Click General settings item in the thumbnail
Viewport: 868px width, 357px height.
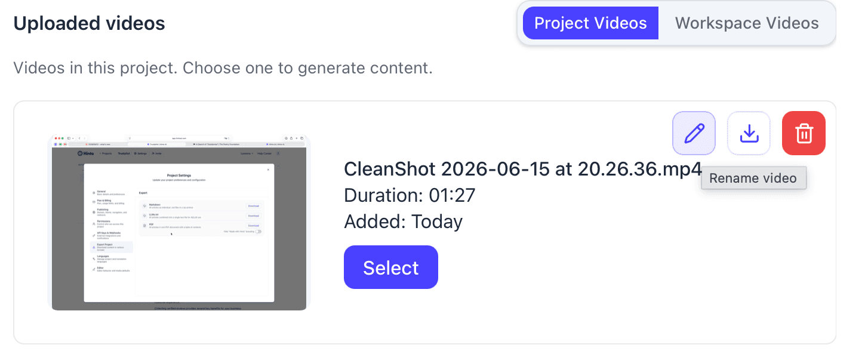[109, 193]
